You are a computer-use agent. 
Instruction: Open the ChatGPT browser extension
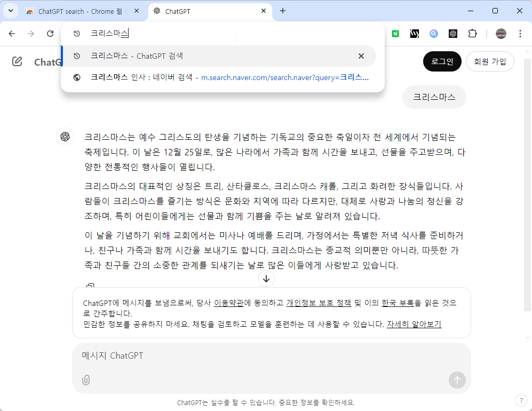[x=452, y=33]
